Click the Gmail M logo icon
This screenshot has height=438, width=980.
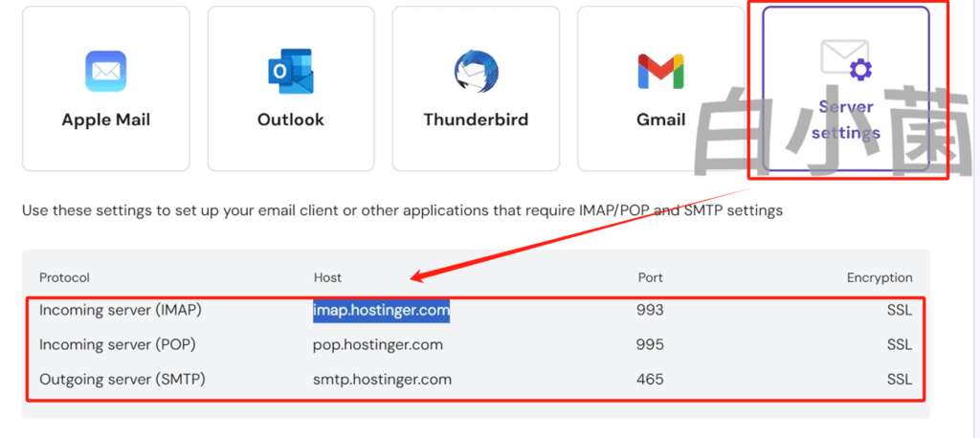point(660,71)
